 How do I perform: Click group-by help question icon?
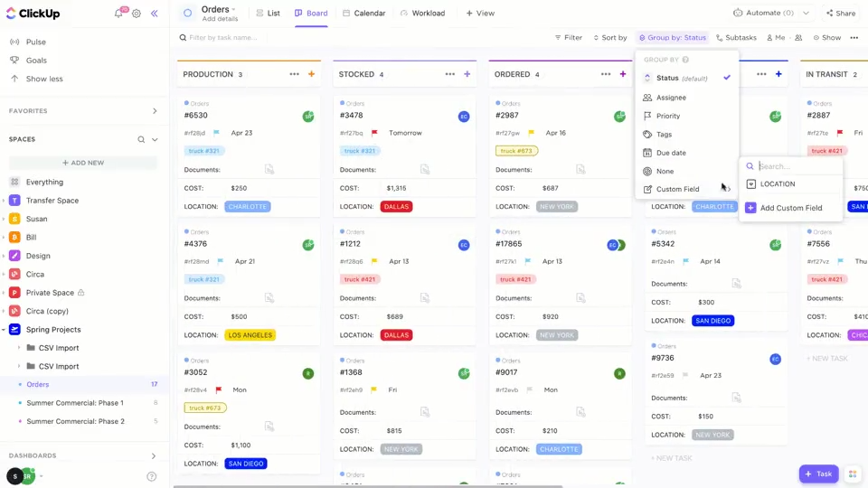point(686,60)
